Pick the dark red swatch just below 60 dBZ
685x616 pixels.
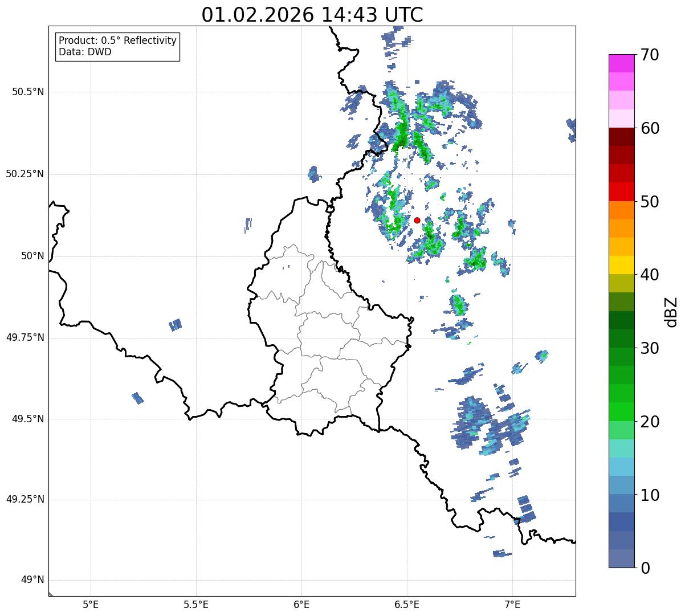[621, 137]
